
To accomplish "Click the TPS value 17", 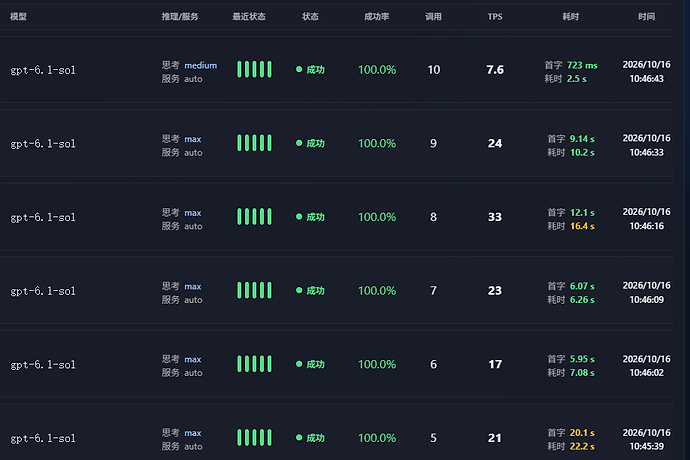I will click(x=495, y=364).
